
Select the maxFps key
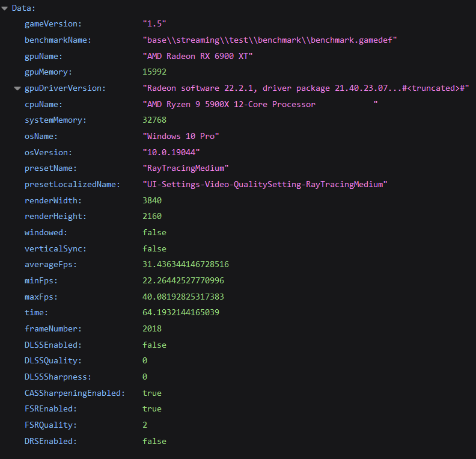tap(41, 297)
